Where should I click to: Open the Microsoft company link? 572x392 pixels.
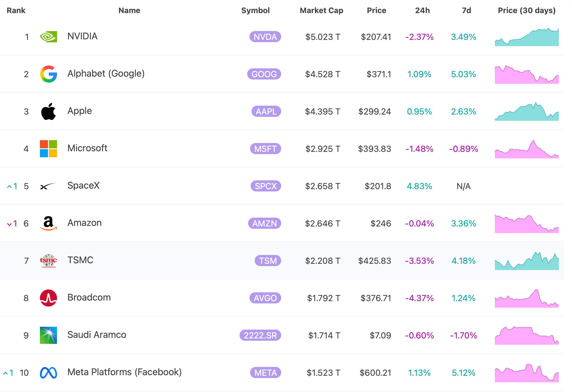pos(87,148)
